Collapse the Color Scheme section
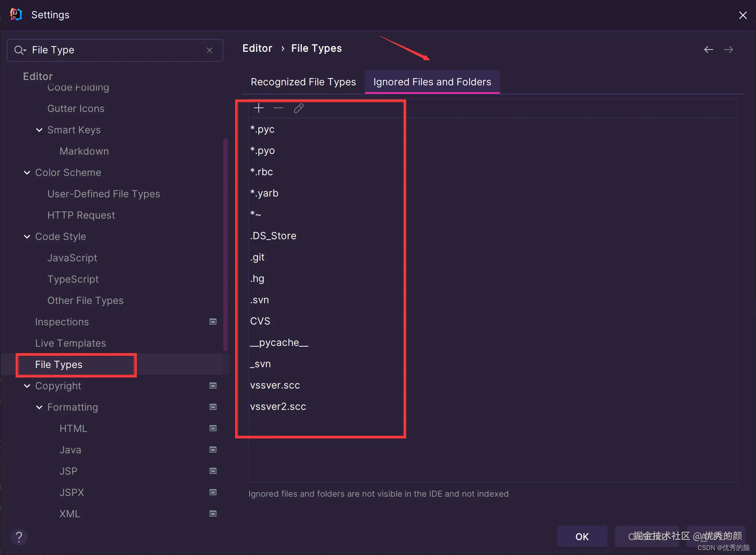This screenshot has height=555, width=756. coord(27,173)
